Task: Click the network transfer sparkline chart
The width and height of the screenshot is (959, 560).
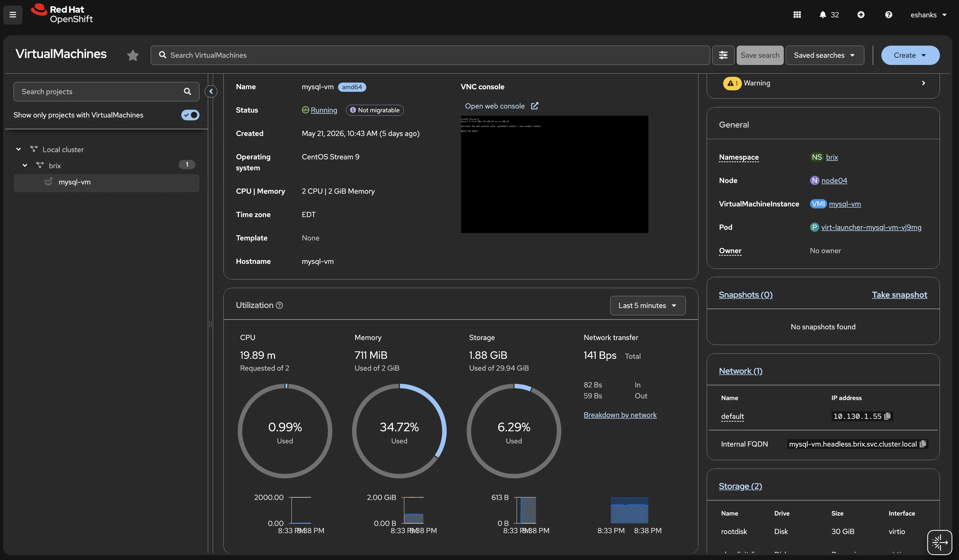Action: tap(629, 510)
